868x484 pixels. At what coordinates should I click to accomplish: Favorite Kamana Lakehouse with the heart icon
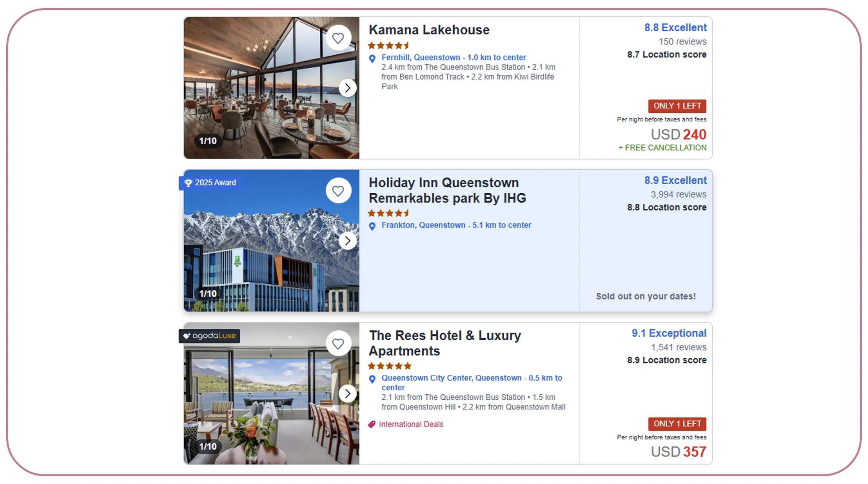pos(339,37)
